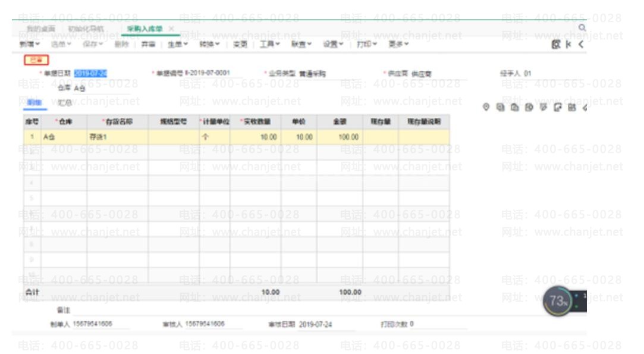Click the 实收数量 column header

coord(256,122)
